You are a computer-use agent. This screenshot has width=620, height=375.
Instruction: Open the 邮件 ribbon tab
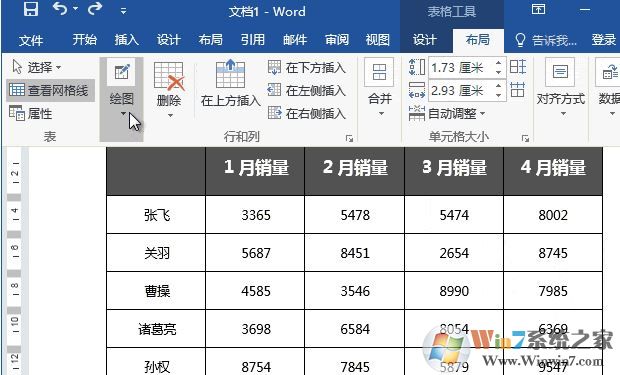[x=295, y=40]
